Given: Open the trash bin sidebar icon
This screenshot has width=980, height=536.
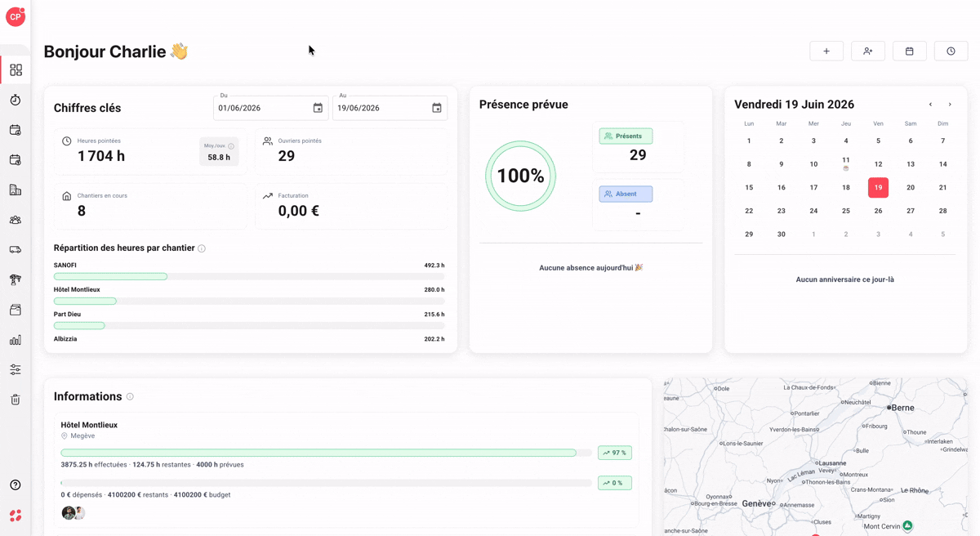Looking at the screenshot, I should coord(16,400).
